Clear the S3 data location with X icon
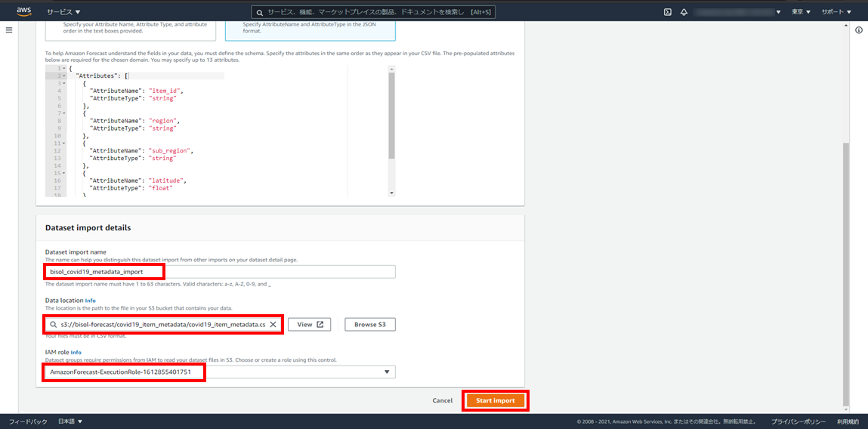 [273, 325]
